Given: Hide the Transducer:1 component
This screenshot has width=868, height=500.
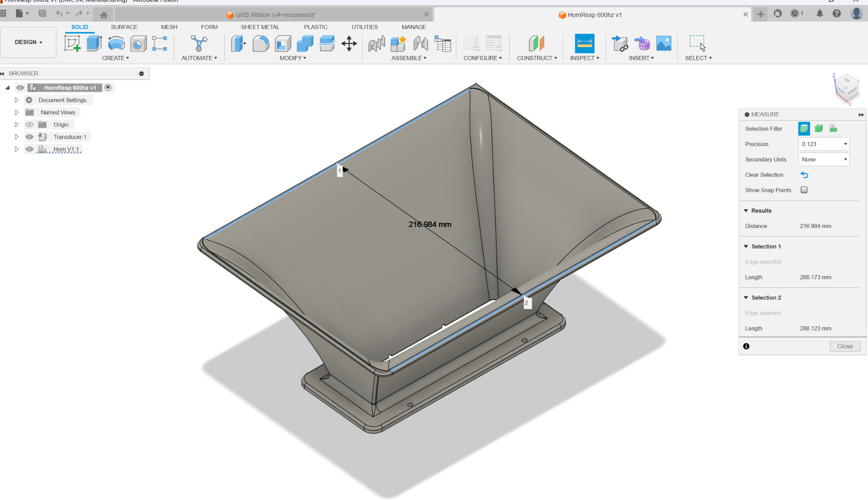Looking at the screenshot, I should coord(29,137).
